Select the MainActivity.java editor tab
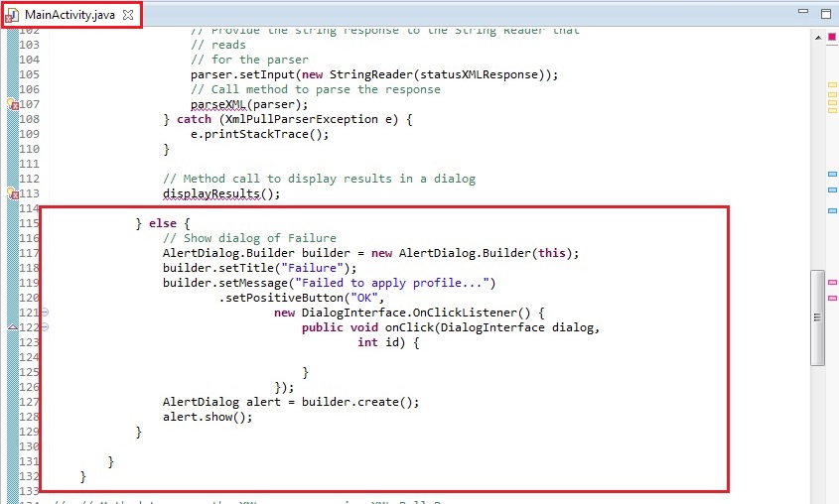Screen dimensions: 839x504 (x=66, y=15)
